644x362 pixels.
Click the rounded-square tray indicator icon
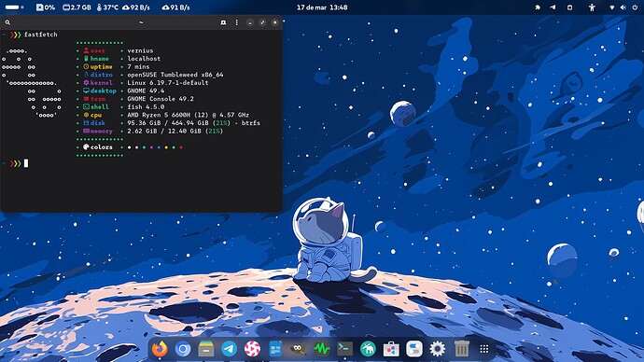[x=569, y=7]
